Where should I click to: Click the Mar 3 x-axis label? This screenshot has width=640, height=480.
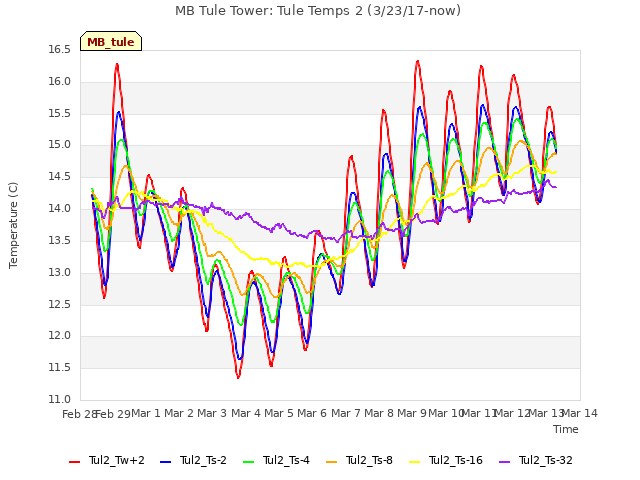click(212, 413)
